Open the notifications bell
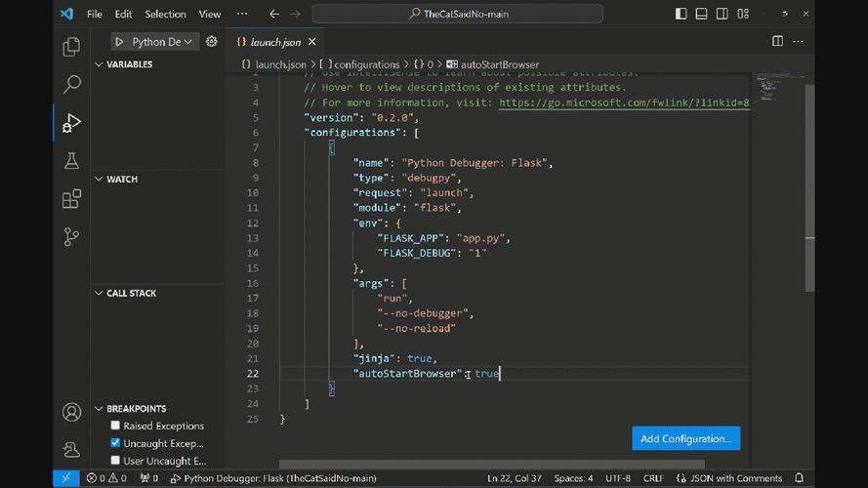 [799, 478]
